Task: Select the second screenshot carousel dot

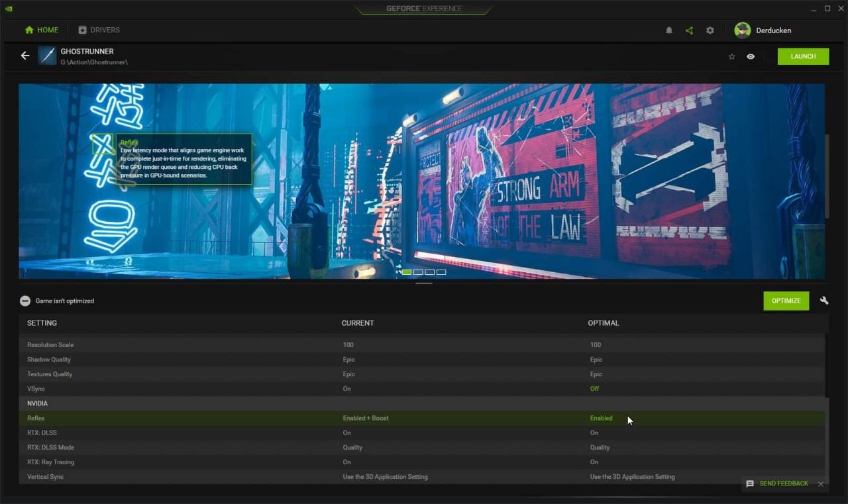Action: (418, 272)
